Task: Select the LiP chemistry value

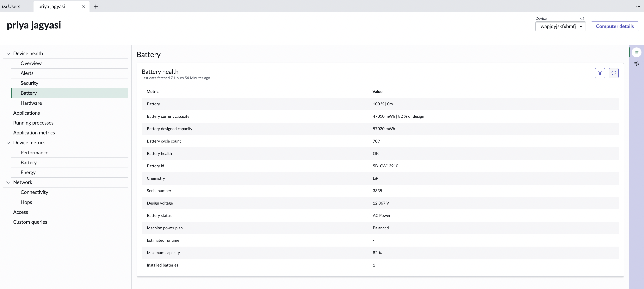Action: 375,178
